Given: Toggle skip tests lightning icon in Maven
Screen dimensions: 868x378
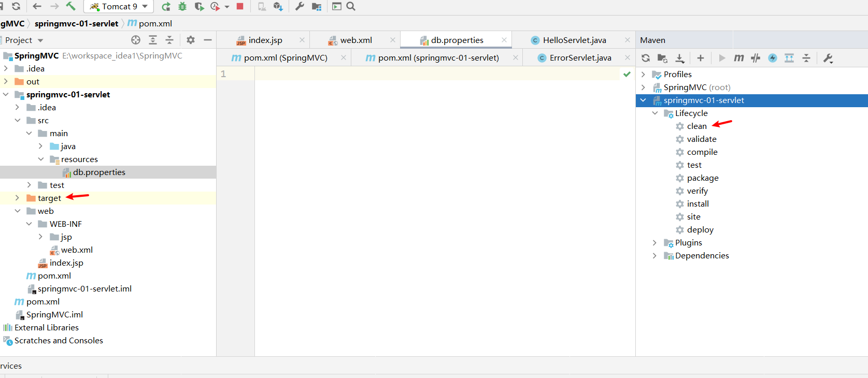Looking at the screenshot, I should pos(773,58).
